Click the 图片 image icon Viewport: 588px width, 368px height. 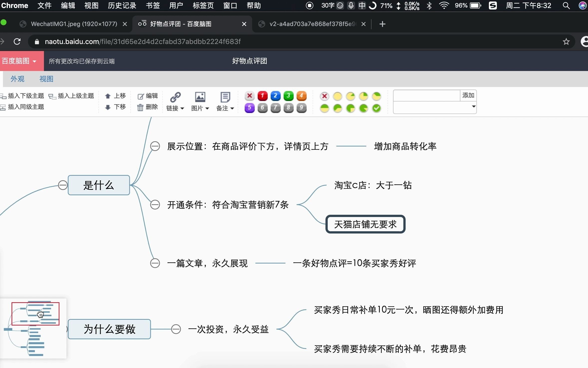click(x=200, y=97)
